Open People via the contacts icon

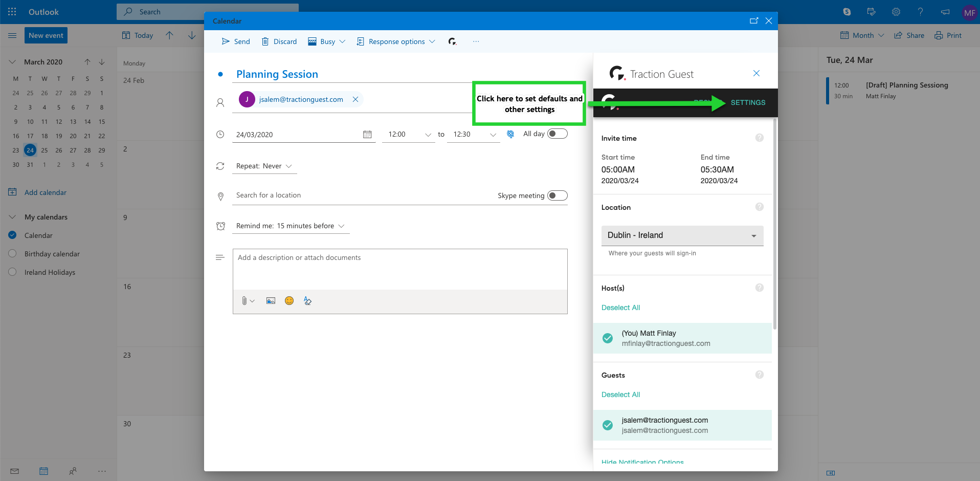73,471
